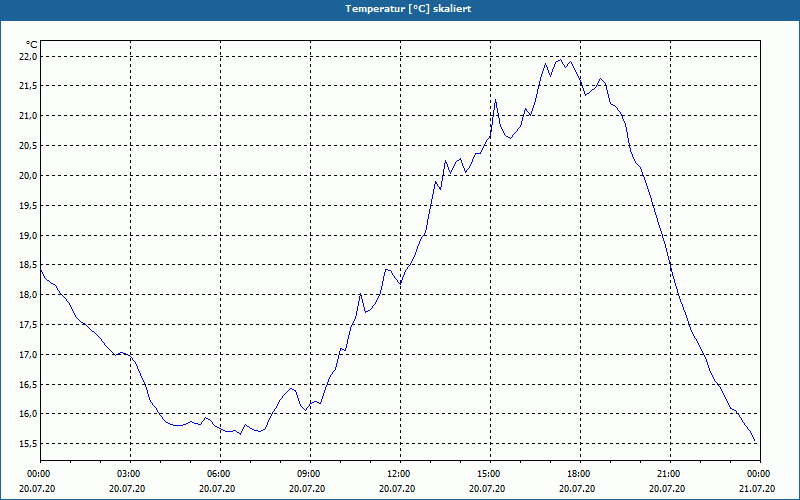Click the 15,5 y-axis label
This screenshot has width=800, height=500.
28,444
